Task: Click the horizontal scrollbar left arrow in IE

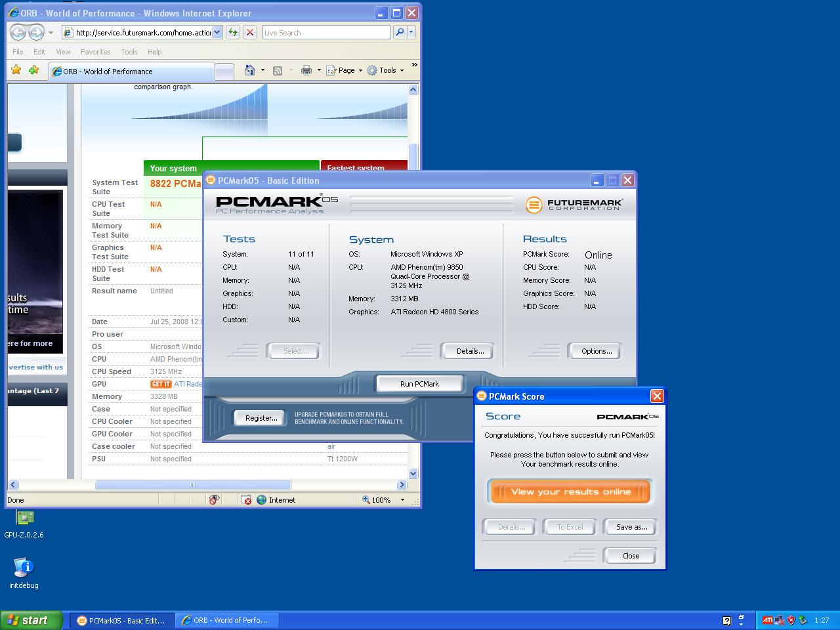Action: pos(13,485)
